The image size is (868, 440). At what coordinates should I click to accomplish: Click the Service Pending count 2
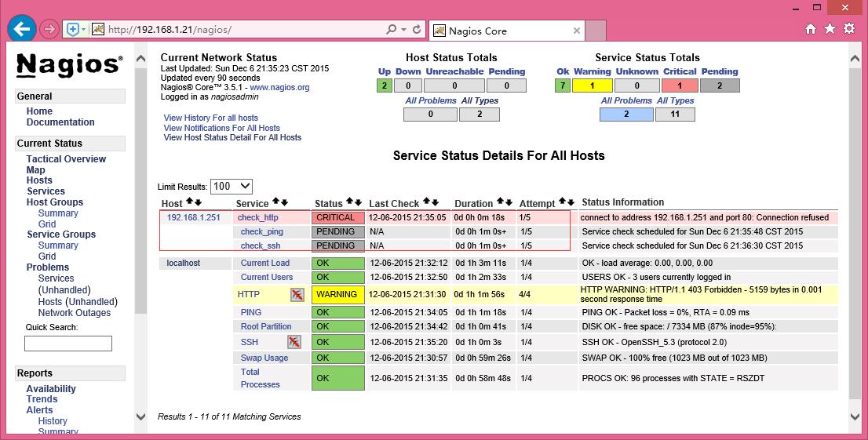720,85
